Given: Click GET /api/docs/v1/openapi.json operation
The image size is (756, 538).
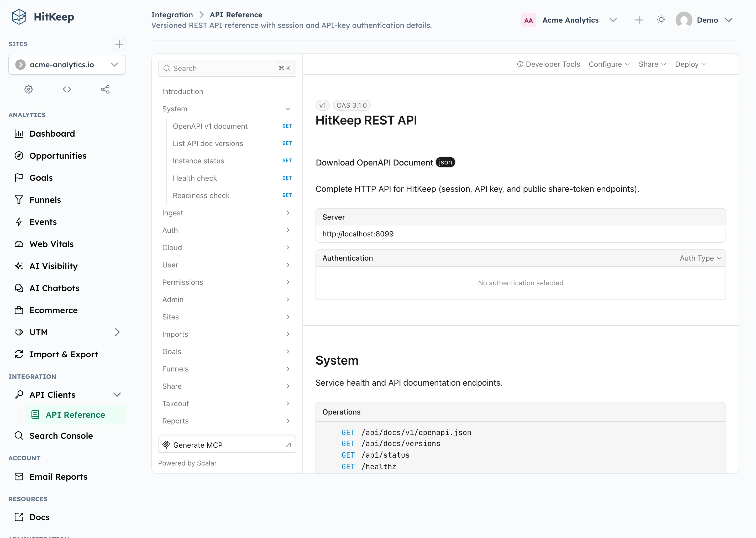Looking at the screenshot, I should pyautogui.click(x=406, y=432).
